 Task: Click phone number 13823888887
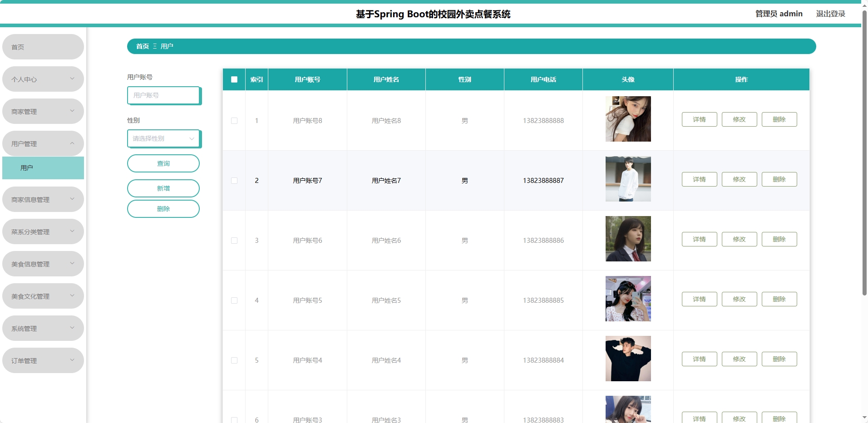(543, 181)
